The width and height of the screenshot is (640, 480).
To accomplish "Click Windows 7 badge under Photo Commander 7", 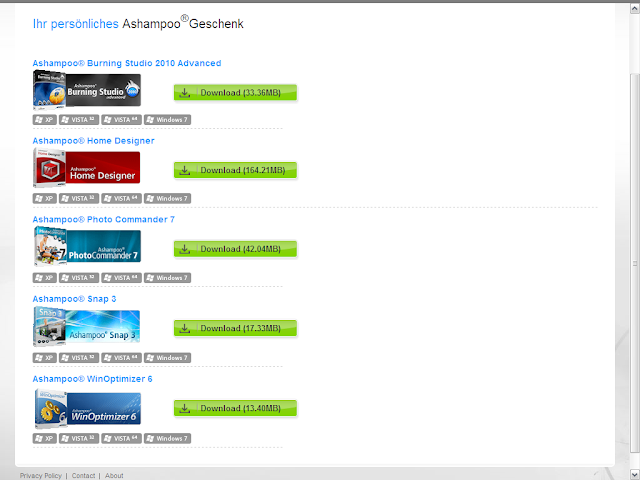I will pyautogui.click(x=167, y=278).
